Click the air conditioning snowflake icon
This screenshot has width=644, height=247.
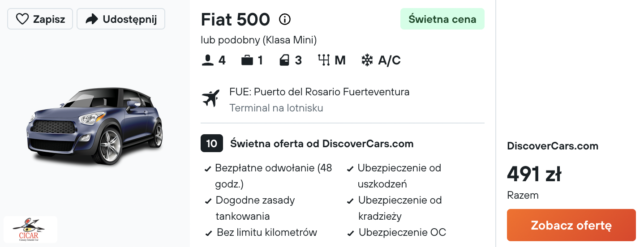click(367, 60)
